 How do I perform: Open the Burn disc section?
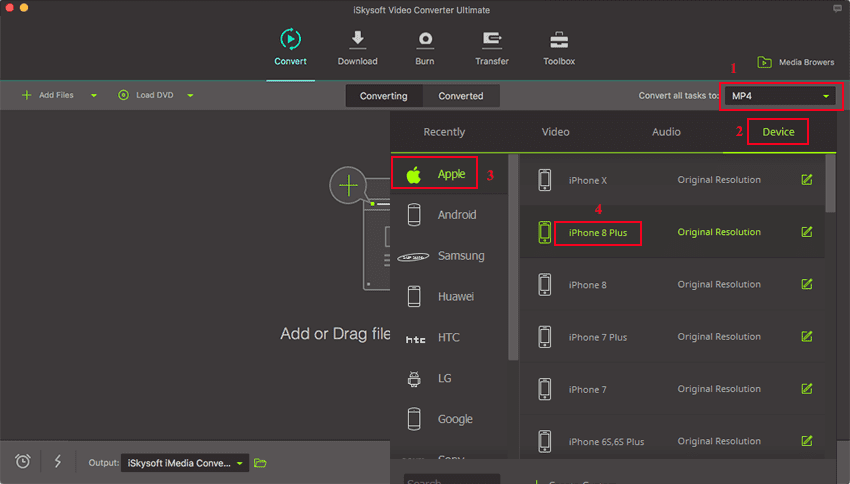[x=425, y=40]
